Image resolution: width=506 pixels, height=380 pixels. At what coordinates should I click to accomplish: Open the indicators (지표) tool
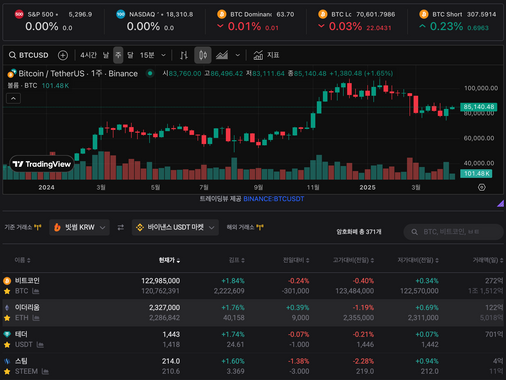tap(266, 55)
